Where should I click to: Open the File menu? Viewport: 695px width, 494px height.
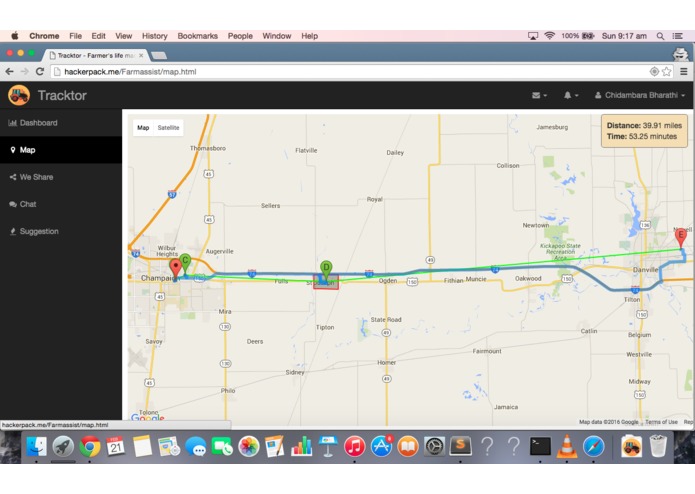click(x=75, y=36)
